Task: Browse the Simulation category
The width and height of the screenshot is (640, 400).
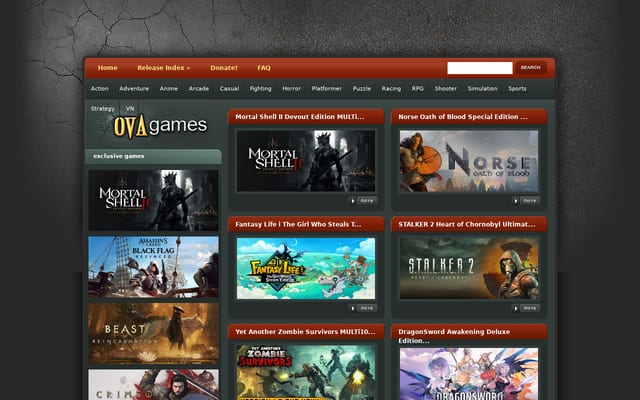Action: click(x=482, y=89)
